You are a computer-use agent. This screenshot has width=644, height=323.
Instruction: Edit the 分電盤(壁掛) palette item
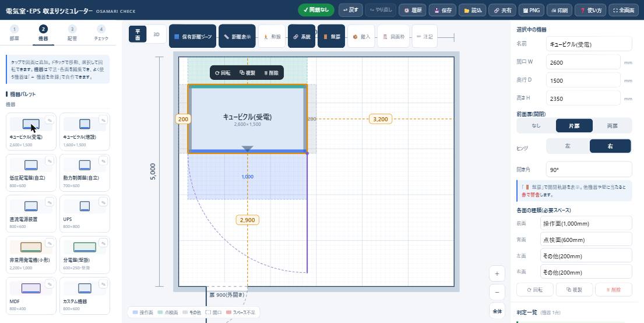coord(103,244)
